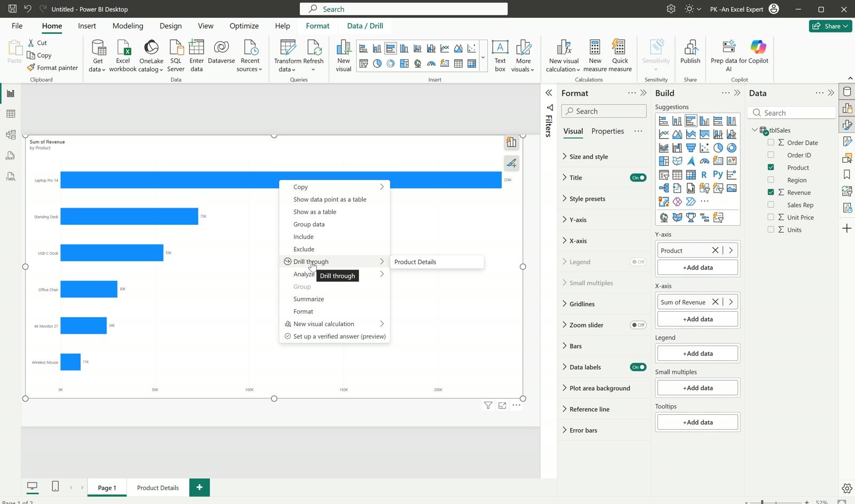Toggle the Title switch off
The width and height of the screenshot is (855, 504).
[638, 178]
